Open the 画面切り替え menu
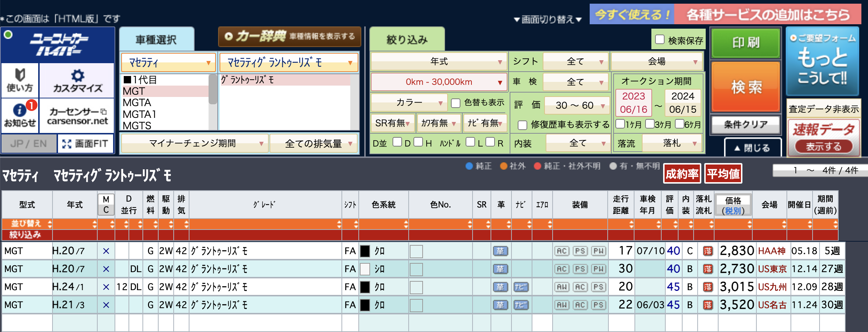This screenshot has height=332, width=868. point(548,19)
